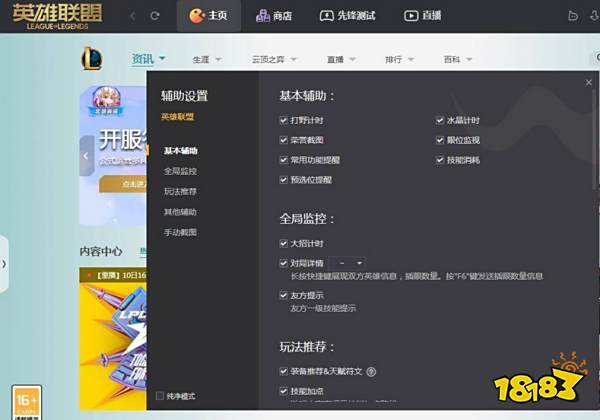Image resolution: width=600 pixels, height=420 pixels.
Task: Toggle the 水晶计时 checkbox
Action: [440, 120]
